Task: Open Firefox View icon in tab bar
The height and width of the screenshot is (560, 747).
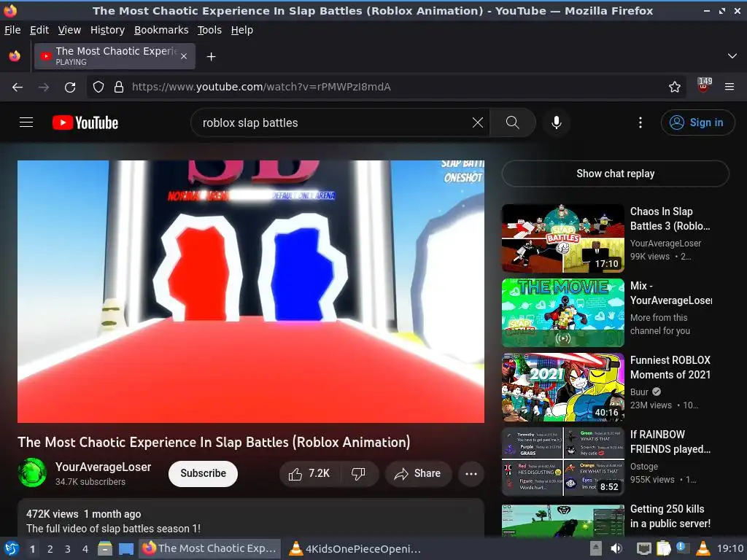Action: click(x=15, y=56)
